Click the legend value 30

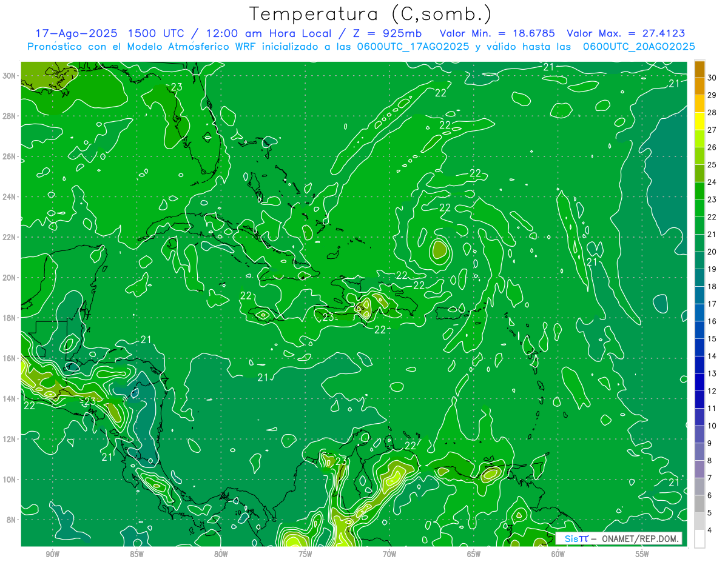point(712,78)
